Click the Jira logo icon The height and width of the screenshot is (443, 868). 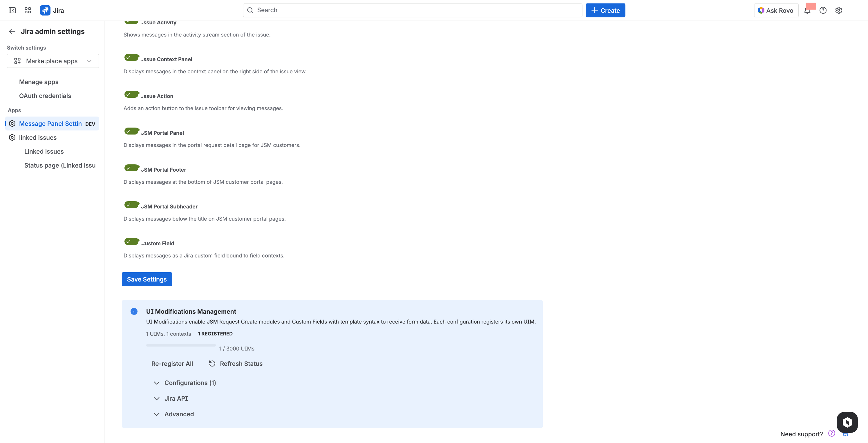click(45, 10)
